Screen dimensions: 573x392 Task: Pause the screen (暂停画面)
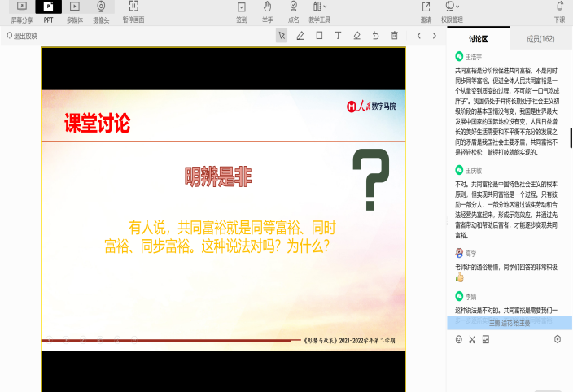(133, 11)
